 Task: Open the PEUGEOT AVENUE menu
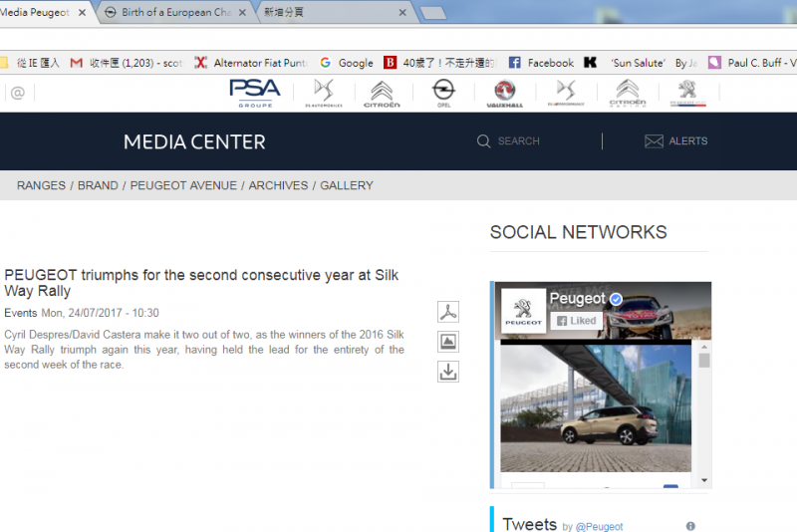point(183,185)
